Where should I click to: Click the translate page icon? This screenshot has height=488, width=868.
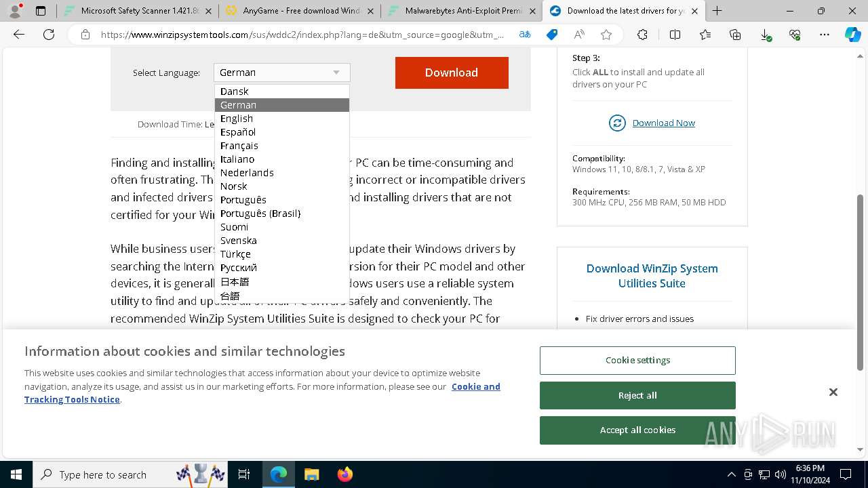524,35
